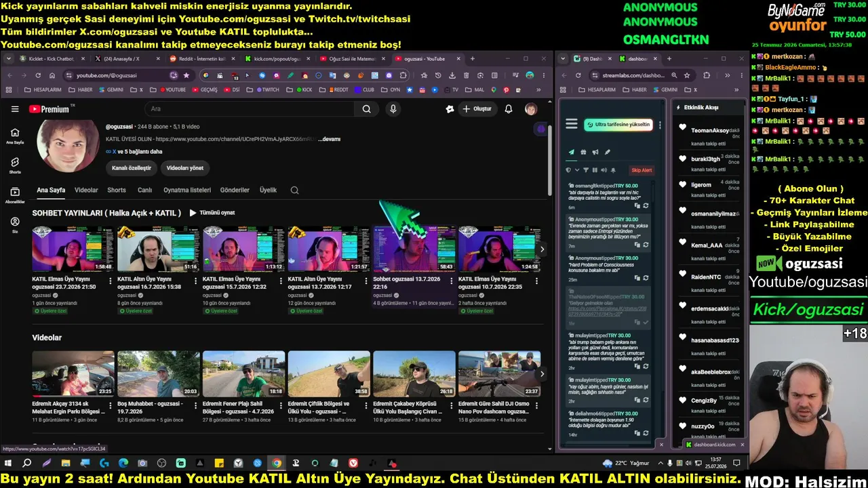Viewport: 868px width, 488px height.
Task: Toggle the bell notifications icon in Streamlabs
Action: [613, 170]
